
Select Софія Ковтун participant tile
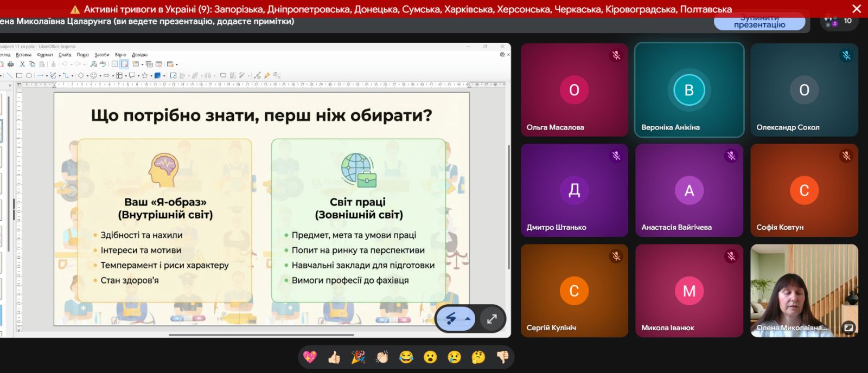(804, 190)
